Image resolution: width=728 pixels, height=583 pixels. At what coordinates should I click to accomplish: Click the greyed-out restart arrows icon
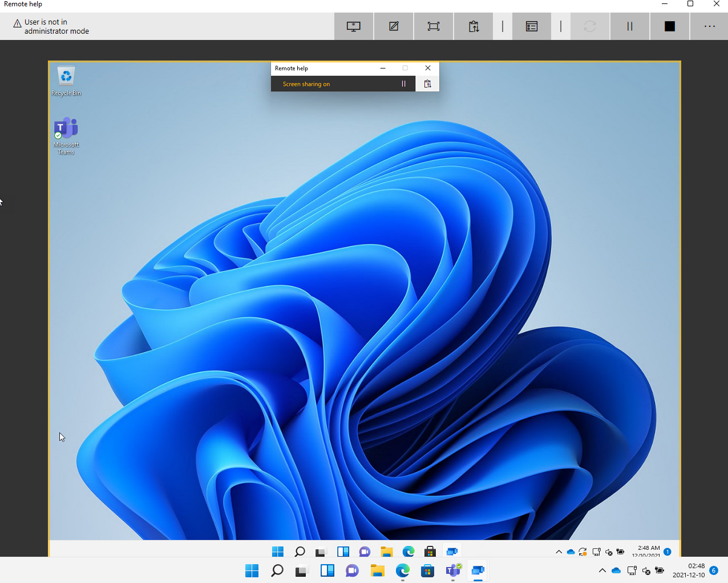pyautogui.click(x=590, y=26)
